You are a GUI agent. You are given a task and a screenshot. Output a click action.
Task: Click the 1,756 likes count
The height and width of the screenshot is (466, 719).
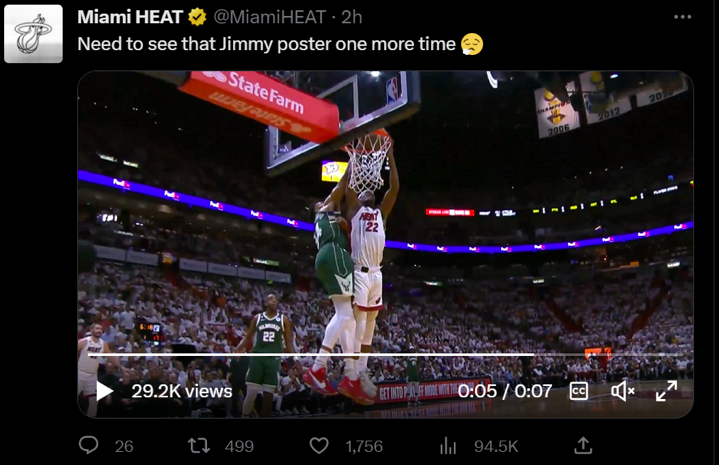[364, 446]
